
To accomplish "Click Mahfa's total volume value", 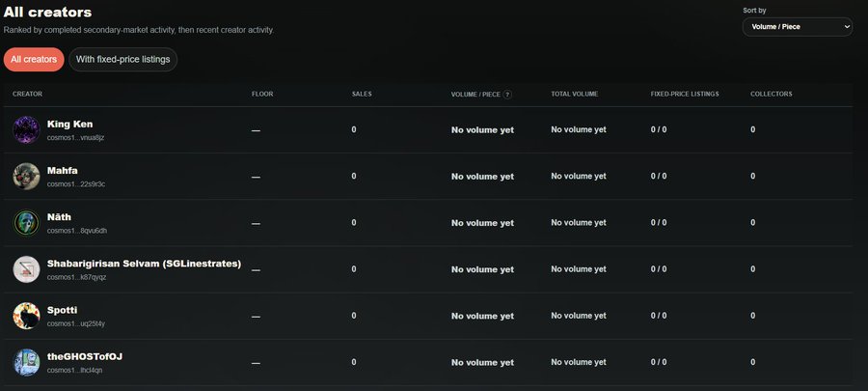I will [579, 176].
